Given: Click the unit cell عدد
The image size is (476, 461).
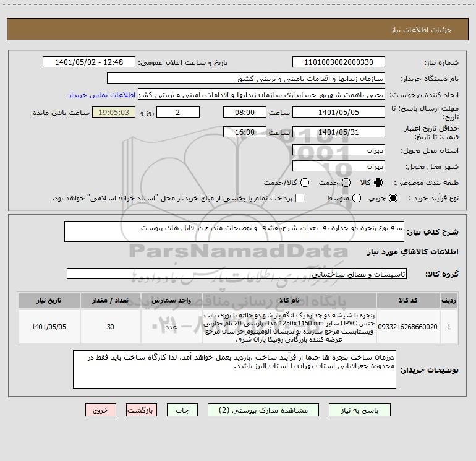Looking at the screenshot, I should [x=171, y=327].
